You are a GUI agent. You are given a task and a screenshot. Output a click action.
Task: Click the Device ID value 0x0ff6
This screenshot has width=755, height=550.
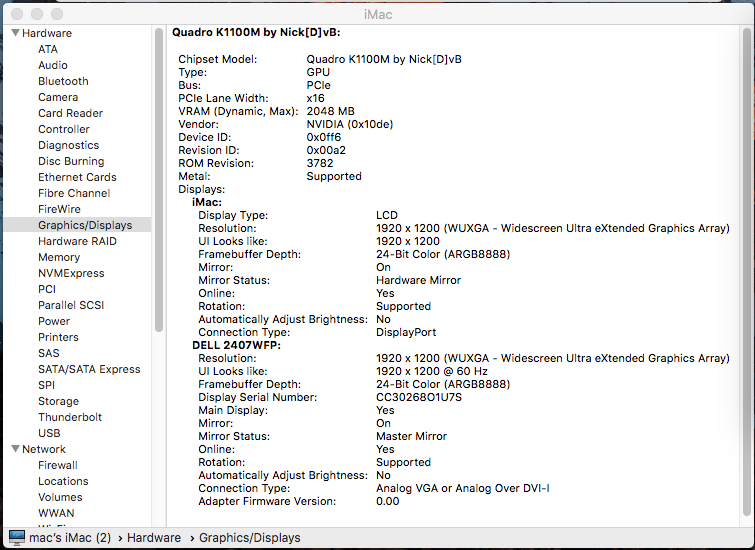point(324,137)
